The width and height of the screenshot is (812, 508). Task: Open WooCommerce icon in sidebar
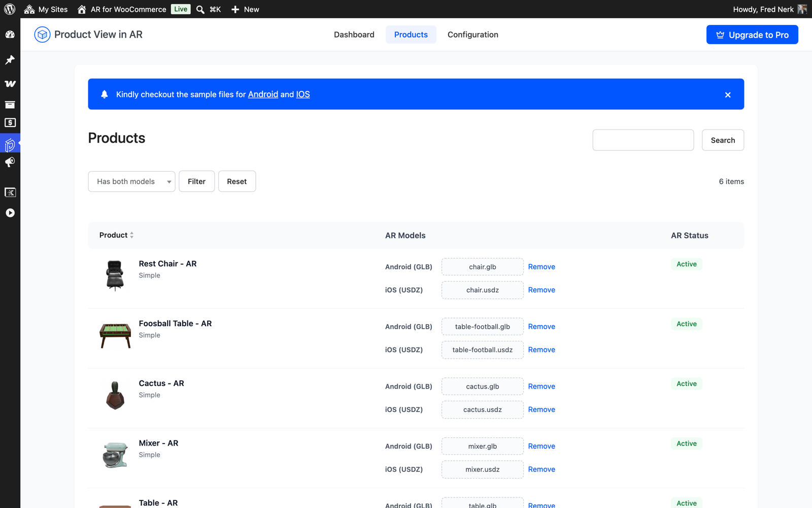point(10,84)
